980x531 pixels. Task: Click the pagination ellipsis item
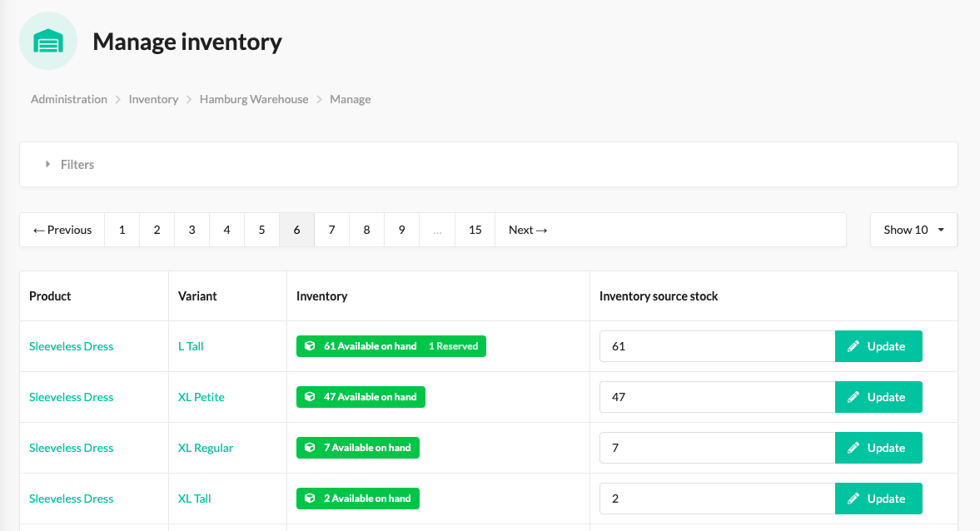click(x=437, y=230)
